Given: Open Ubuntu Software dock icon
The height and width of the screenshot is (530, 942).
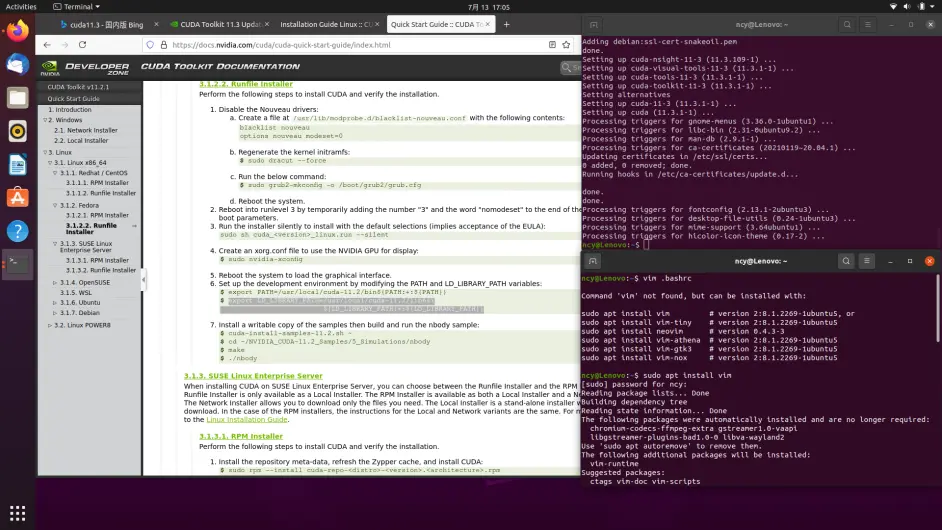Looking at the screenshot, I should [x=17, y=198].
